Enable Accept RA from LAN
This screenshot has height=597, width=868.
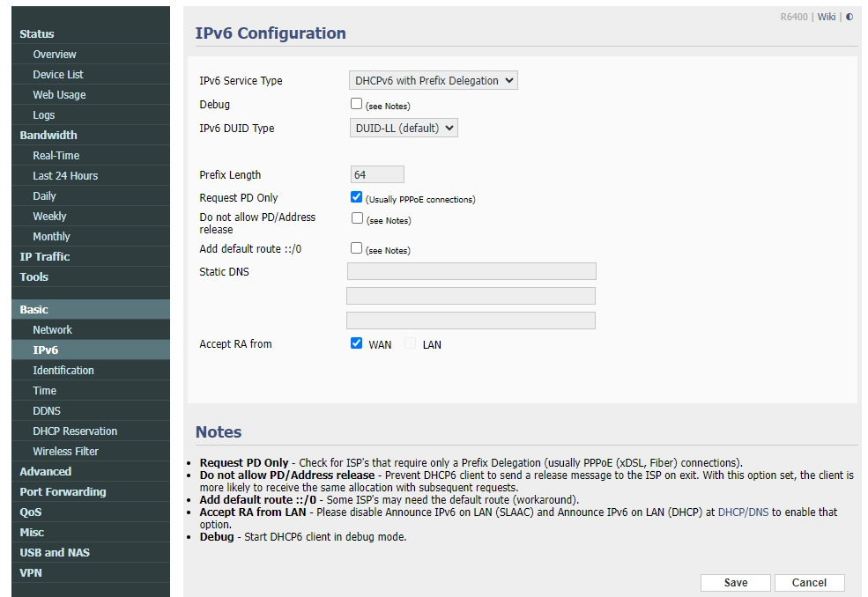point(409,343)
